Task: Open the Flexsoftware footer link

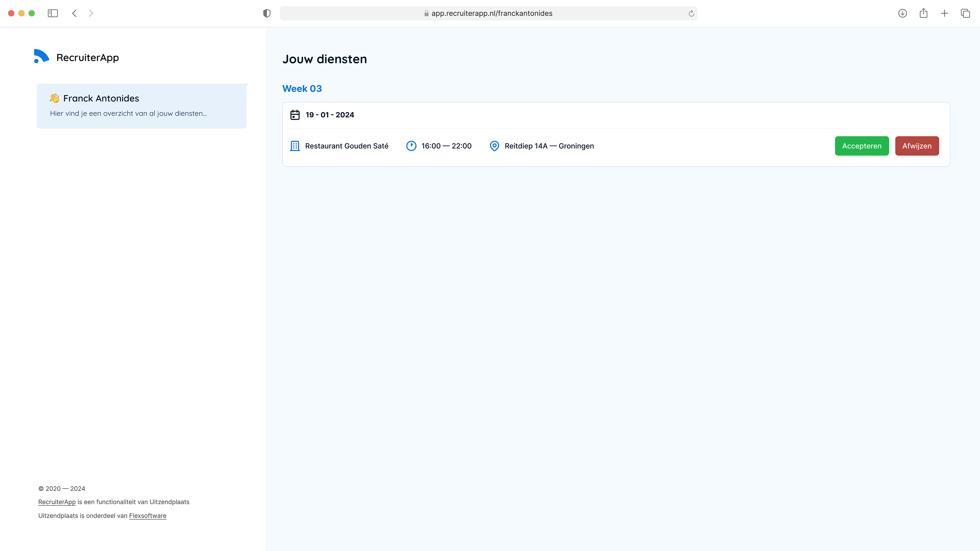Action: [x=147, y=516]
